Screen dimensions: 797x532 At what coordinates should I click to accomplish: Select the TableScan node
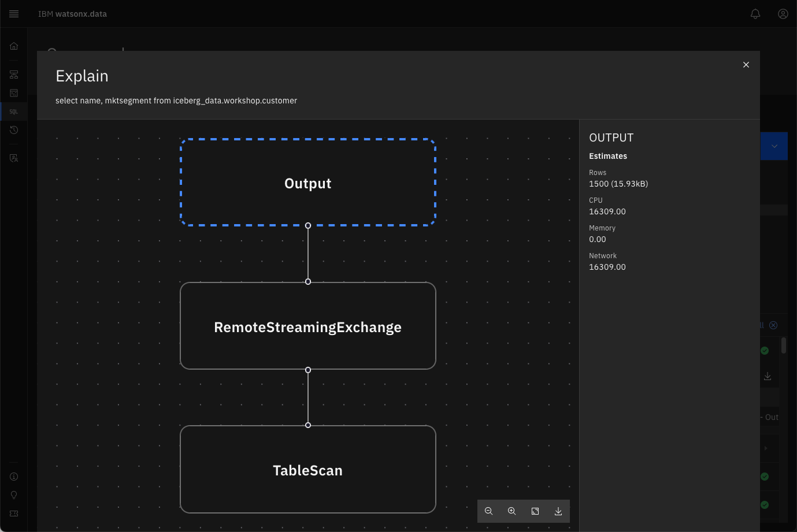click(x=308, y=470)
